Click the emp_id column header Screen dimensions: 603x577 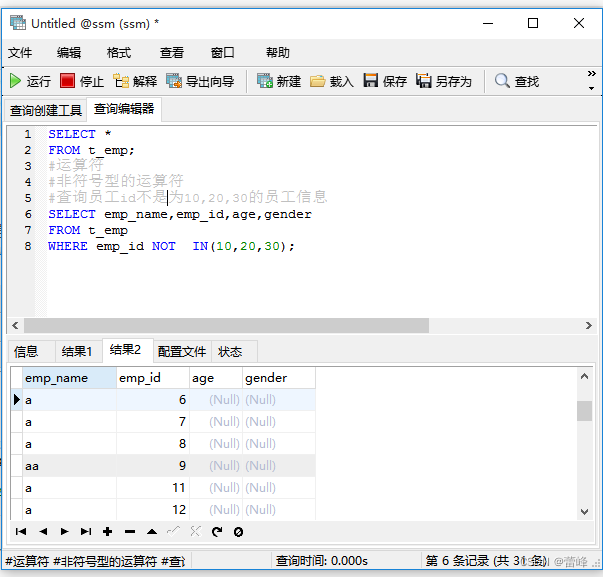[x=153, y=378]
